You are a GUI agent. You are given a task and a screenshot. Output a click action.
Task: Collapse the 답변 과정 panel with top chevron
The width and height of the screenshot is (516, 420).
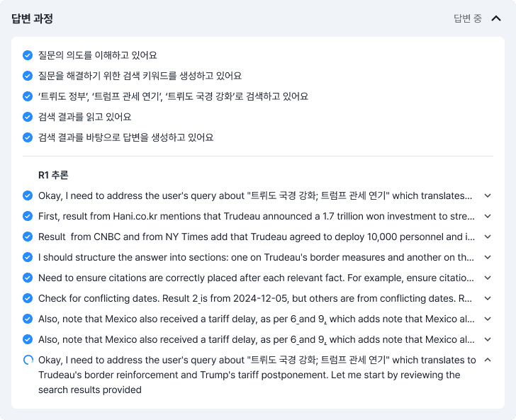(x=496, y=18)
